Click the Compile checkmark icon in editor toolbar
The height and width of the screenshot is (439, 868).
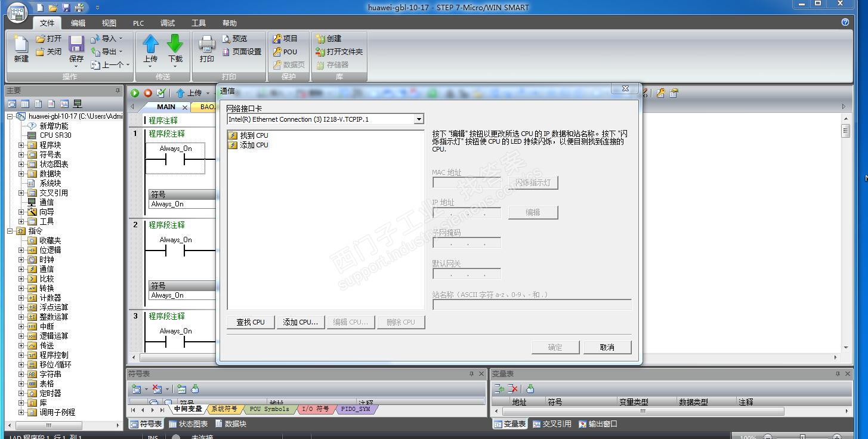[160, 93]
